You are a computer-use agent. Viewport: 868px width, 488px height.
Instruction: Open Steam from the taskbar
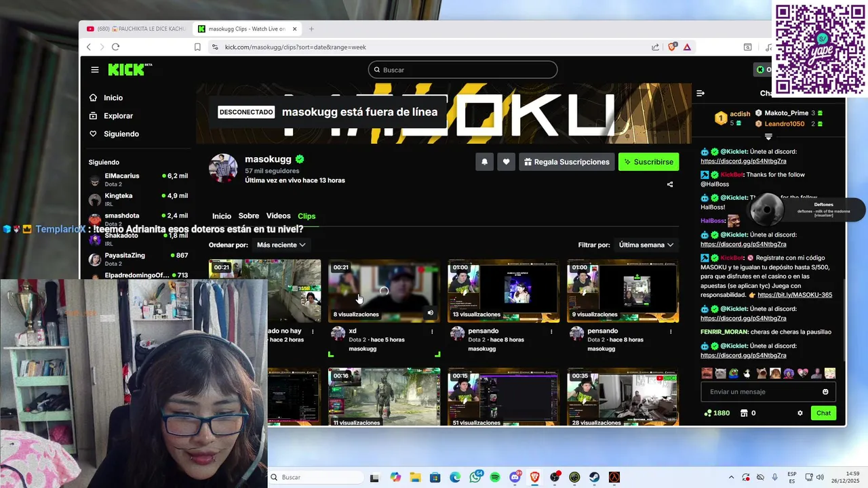pos(594,477)
